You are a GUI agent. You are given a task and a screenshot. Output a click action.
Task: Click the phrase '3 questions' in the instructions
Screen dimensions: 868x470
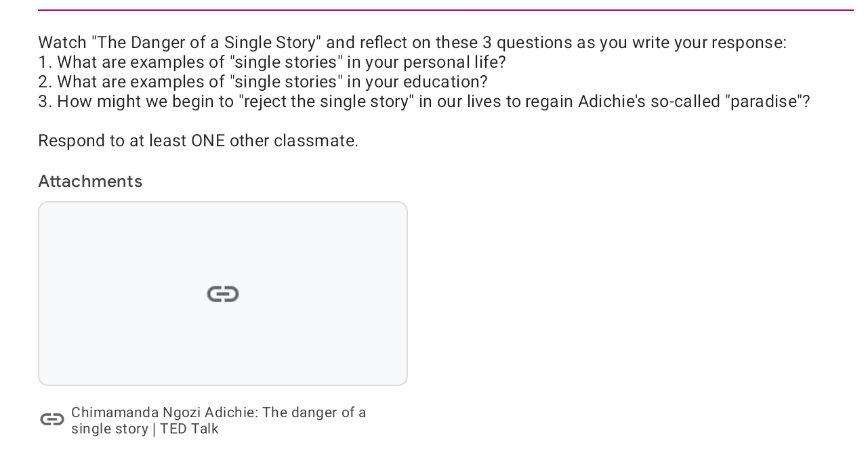tap(526, 43)
